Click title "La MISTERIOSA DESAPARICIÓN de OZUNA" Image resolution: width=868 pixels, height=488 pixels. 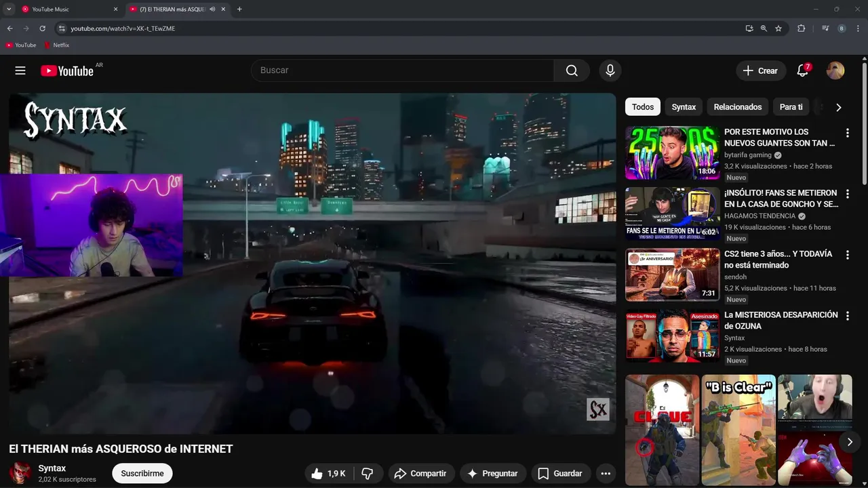(781, 321)
